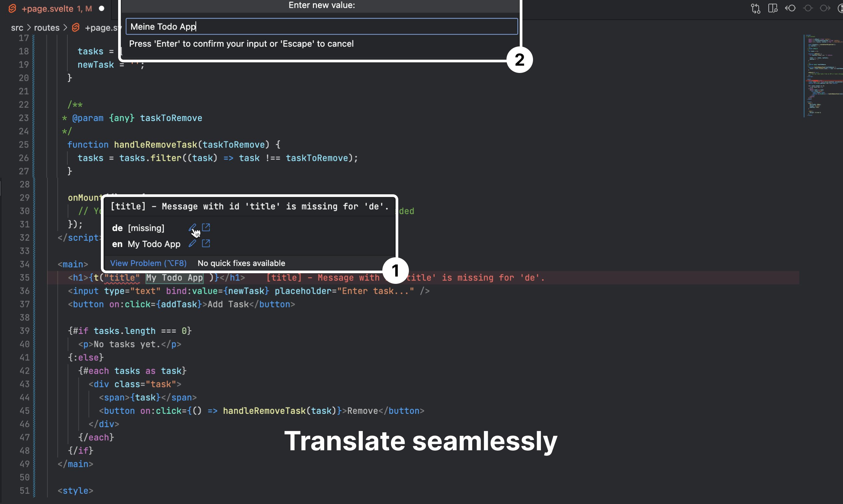This screenshot has width=843, height=504.
Task: Select the +page.svelte editor tab
Action: 56,9
